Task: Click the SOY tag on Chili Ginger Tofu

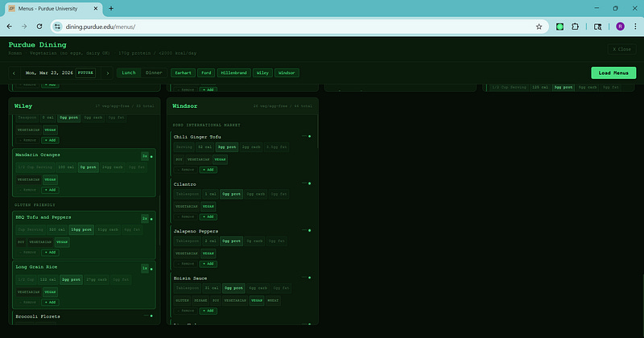Action: click(179, 159)
